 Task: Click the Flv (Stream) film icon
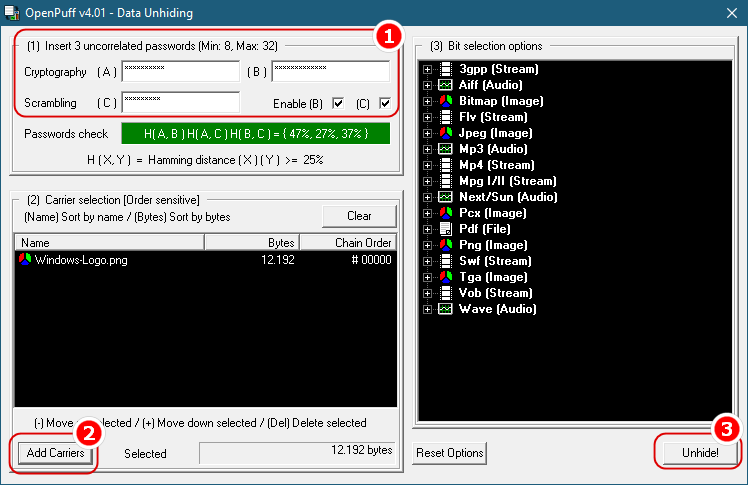point(446,117)
